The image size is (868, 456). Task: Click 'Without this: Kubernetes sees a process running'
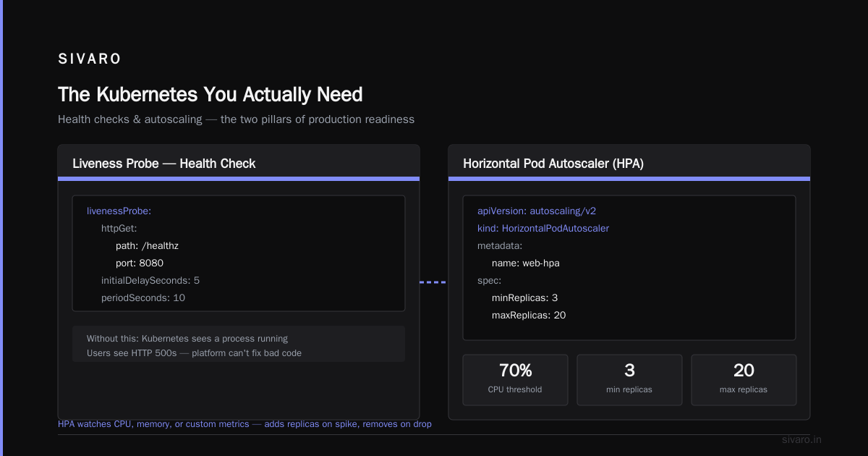pyautogui.click(x=187, y=339)
